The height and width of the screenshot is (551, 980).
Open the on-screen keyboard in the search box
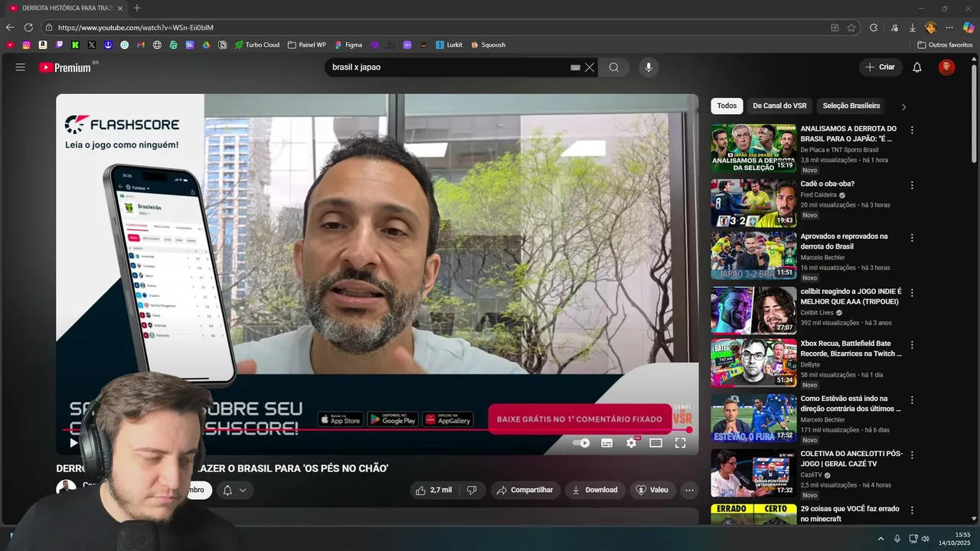click(575, 67)
